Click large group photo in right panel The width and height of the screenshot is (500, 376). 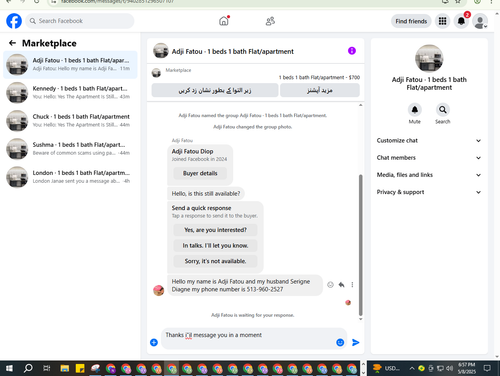[429, 58]
